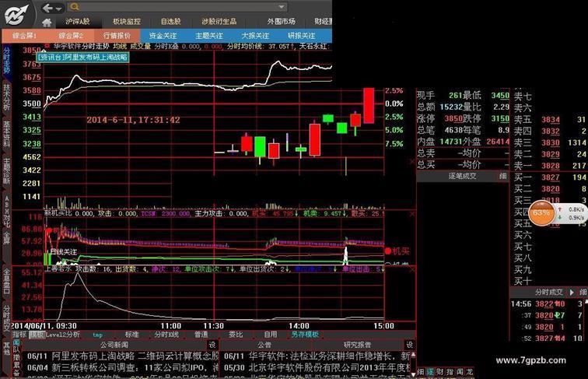Open the 沙股衍生品 menu
The image size is (588, 379).
[x=219, y=21]
